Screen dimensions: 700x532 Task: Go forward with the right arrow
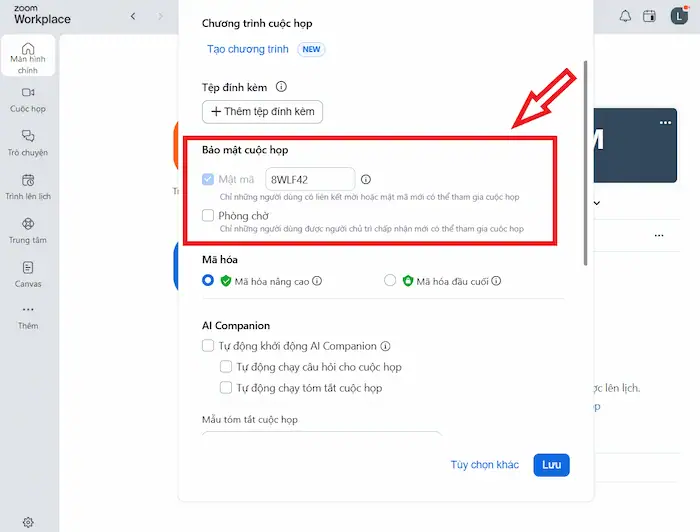pos(160,17)
